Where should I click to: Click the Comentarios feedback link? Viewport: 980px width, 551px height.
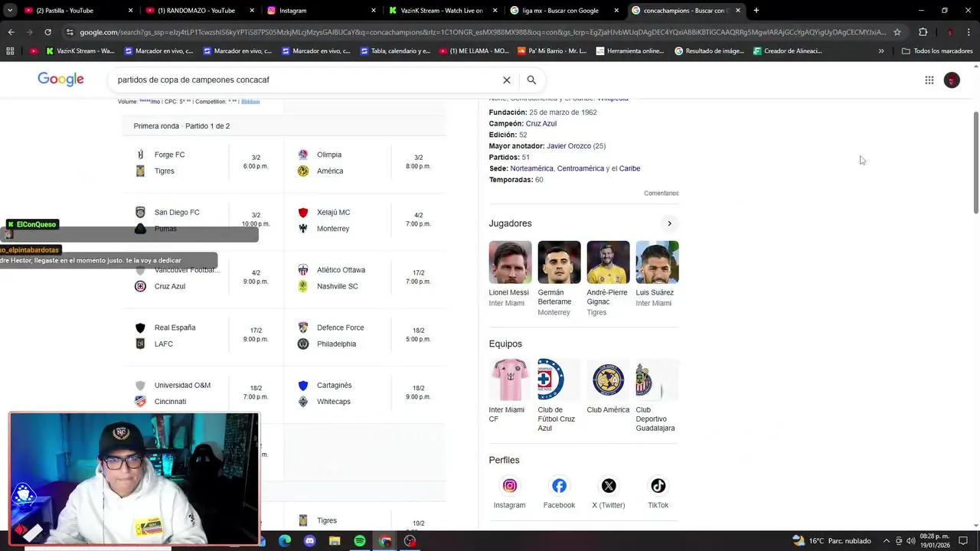661,194
